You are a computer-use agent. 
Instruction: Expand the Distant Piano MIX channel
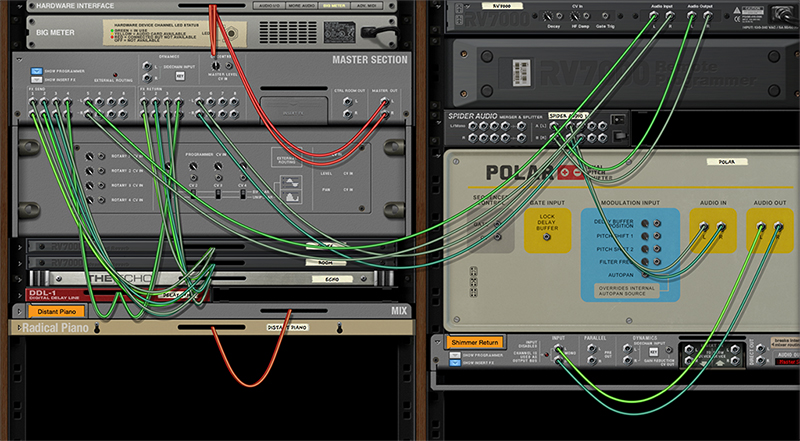point(19,311)
